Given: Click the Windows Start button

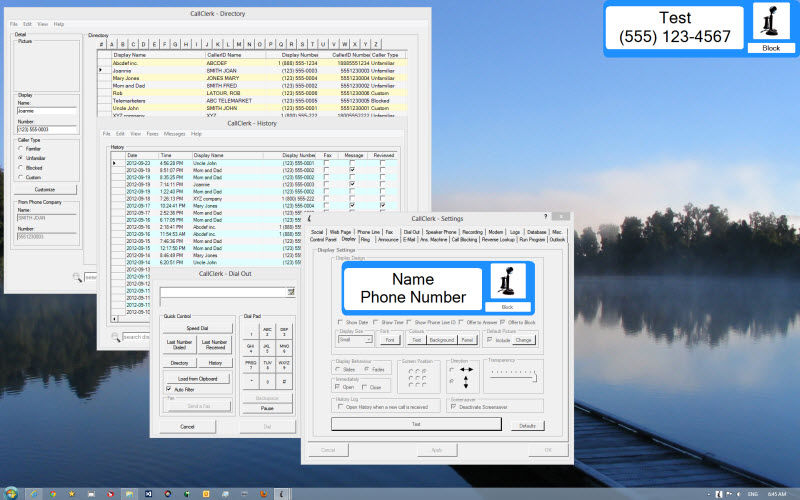Looking at the screenshot, I should click(x=11, y=493).
